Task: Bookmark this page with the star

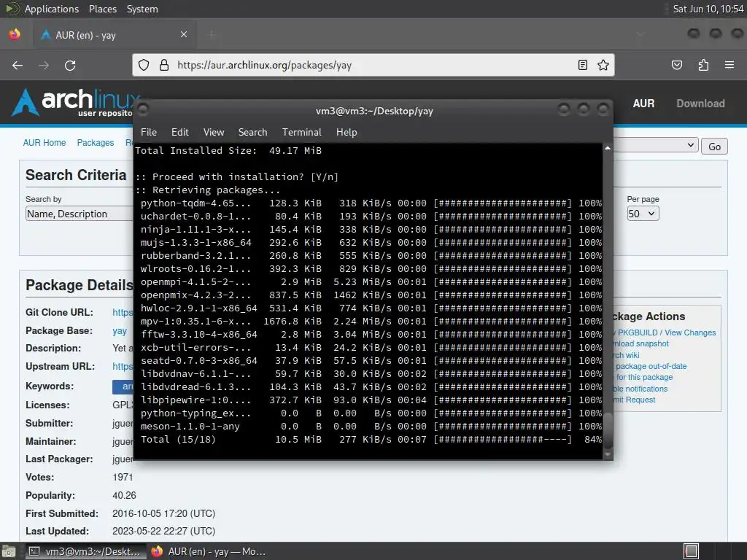Action: [x=603, y=65]
